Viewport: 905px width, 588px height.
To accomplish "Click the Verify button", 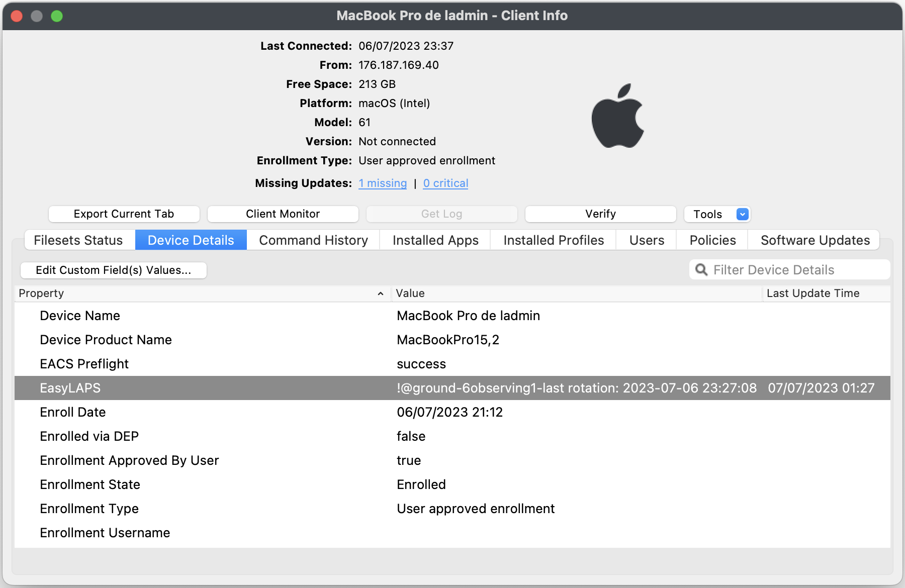I will [x=601, y=214].
